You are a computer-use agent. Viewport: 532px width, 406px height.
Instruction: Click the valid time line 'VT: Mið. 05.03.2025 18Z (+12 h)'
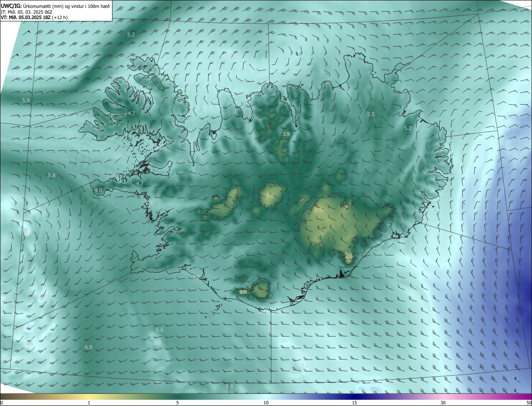pyautogui.click(x=34, y=17)
